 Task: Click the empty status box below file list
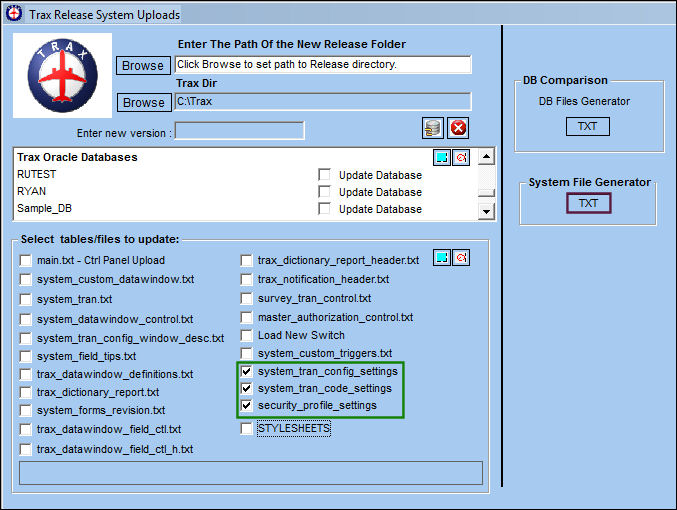250,473
